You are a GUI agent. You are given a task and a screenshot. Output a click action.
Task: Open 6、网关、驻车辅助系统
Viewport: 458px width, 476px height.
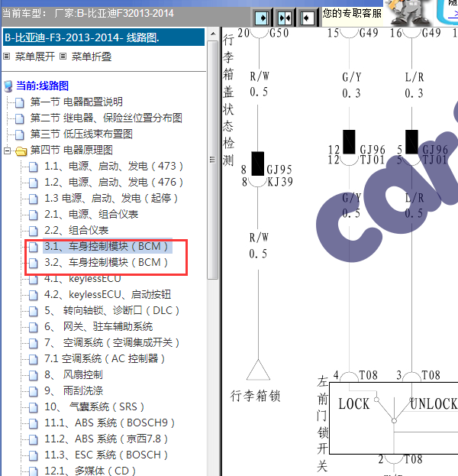[98, 327]
